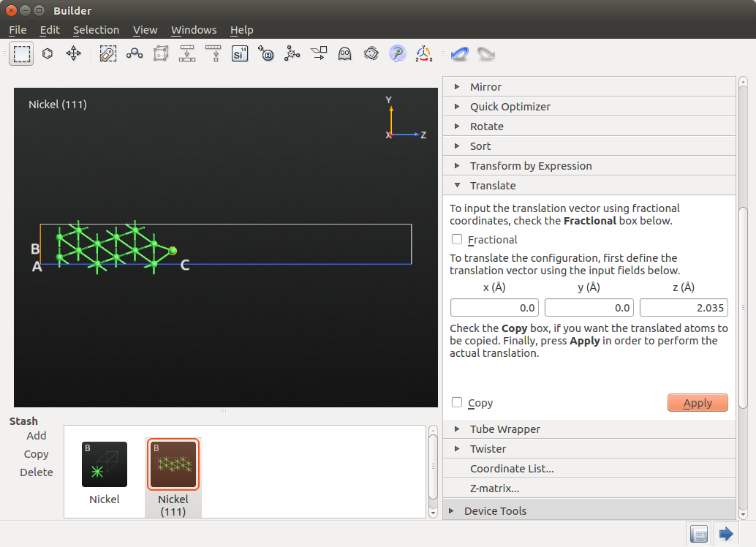
Task: Expand the Tube Wrapper section
Action: pos(589,429)
